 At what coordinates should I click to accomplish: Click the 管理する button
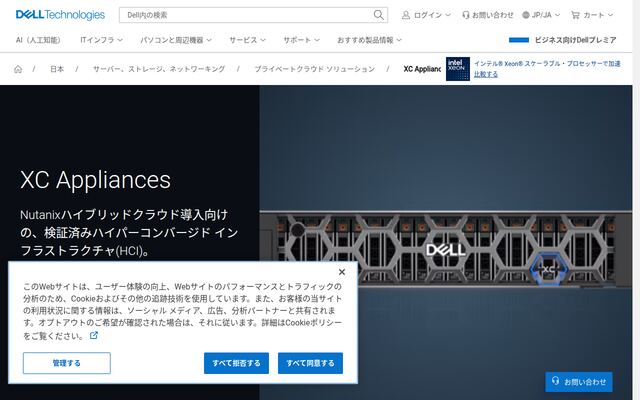(67, 363)
